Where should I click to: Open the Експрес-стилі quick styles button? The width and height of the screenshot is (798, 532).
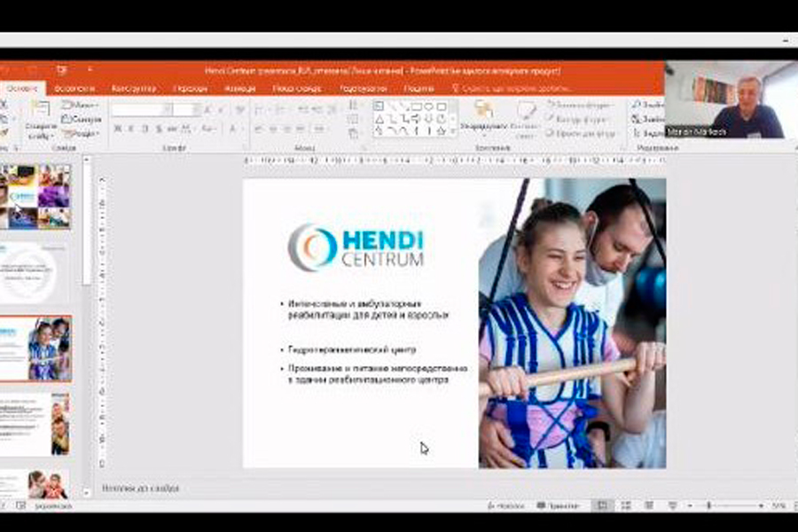[526, 121]
